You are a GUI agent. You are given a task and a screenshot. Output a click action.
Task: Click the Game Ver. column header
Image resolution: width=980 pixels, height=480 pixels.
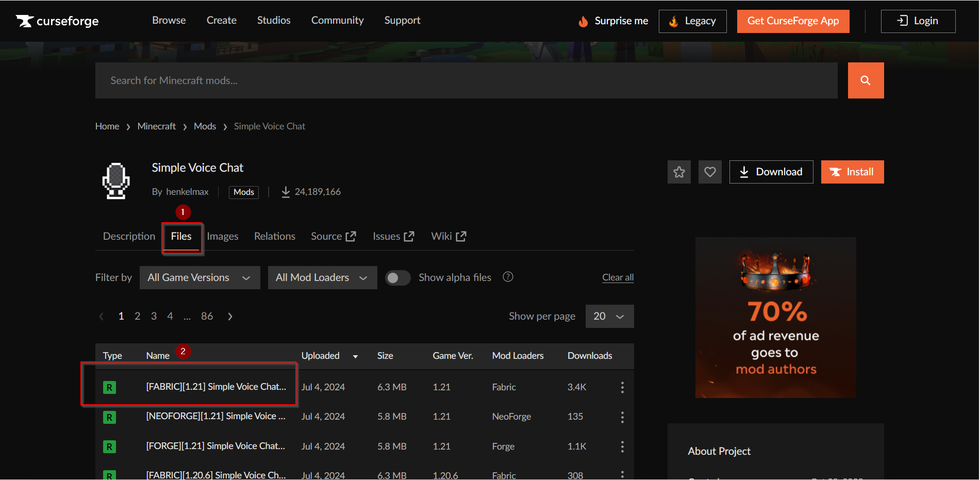point(453,356)
